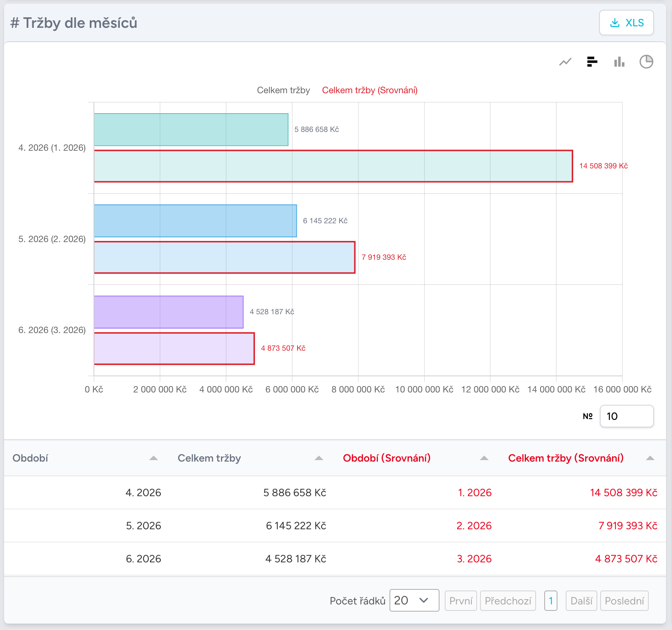This screenshot has height=630, width=672.
Task: Toggle Celkem tržby (Srovnání) legend series
Action: click(370, 90)
